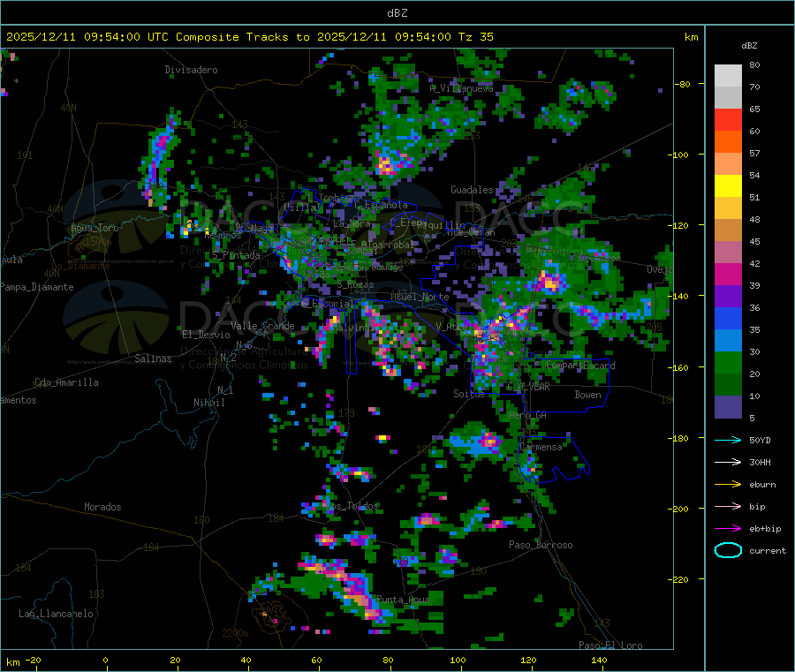The height and width of the screenshot is (672, 795).
Task: Click the 5 dBZ purple legend swatch
Action: click(728, 407)
